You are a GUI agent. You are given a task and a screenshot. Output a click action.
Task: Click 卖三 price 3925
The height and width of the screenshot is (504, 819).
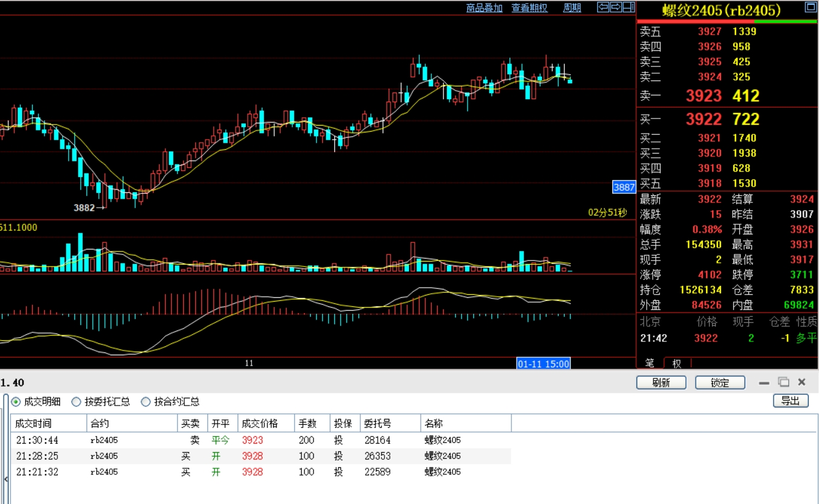[x=710, y=62]
